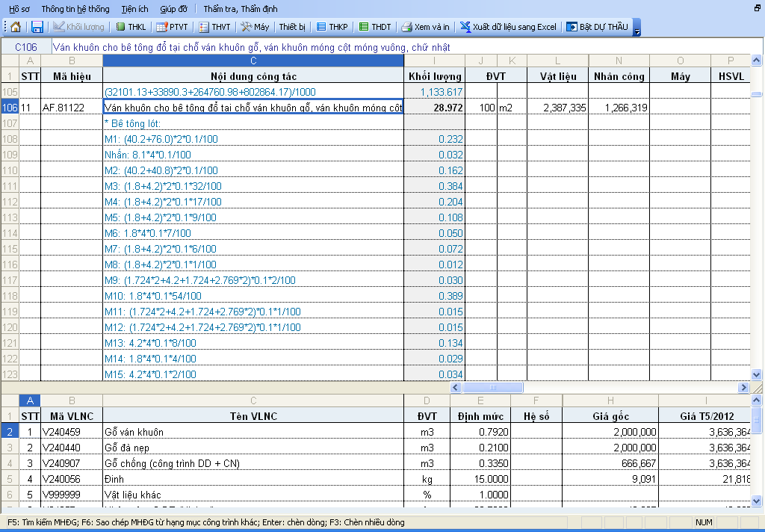Open the THVT toolbar button
Image resolution: width=765 pixels, height=532 pixels.
click(214, 27)
